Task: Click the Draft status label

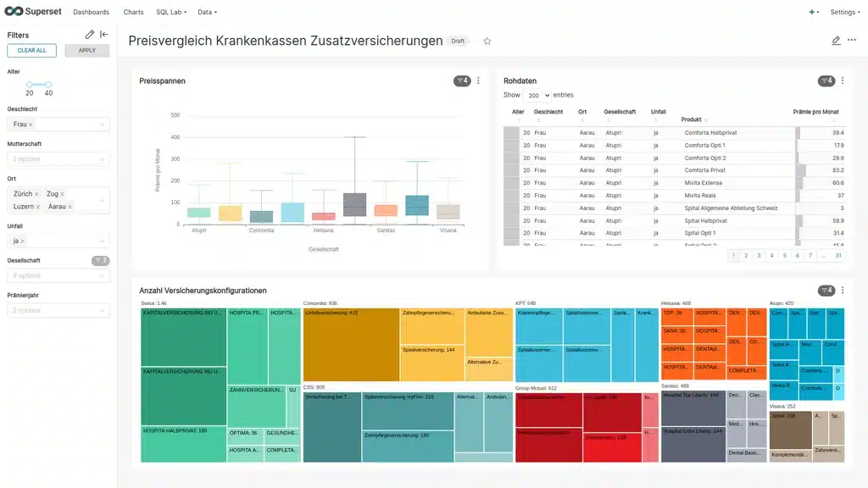Action: (458, 41)
